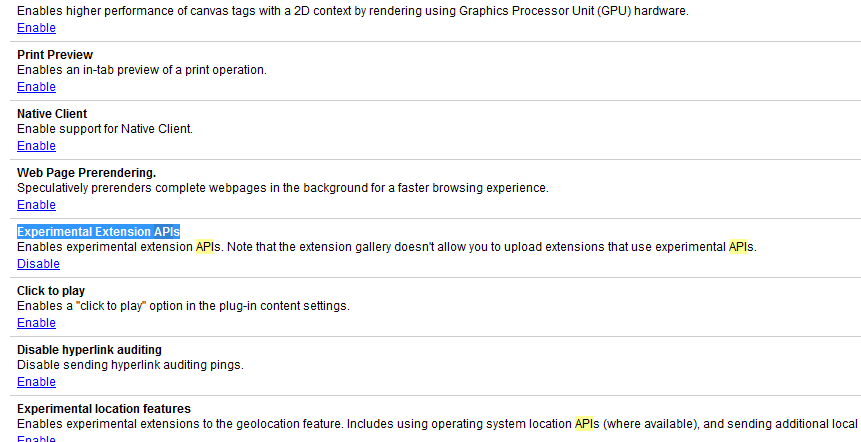Enable Native Client support
The image size is (861, 442).
click(36, 146)
